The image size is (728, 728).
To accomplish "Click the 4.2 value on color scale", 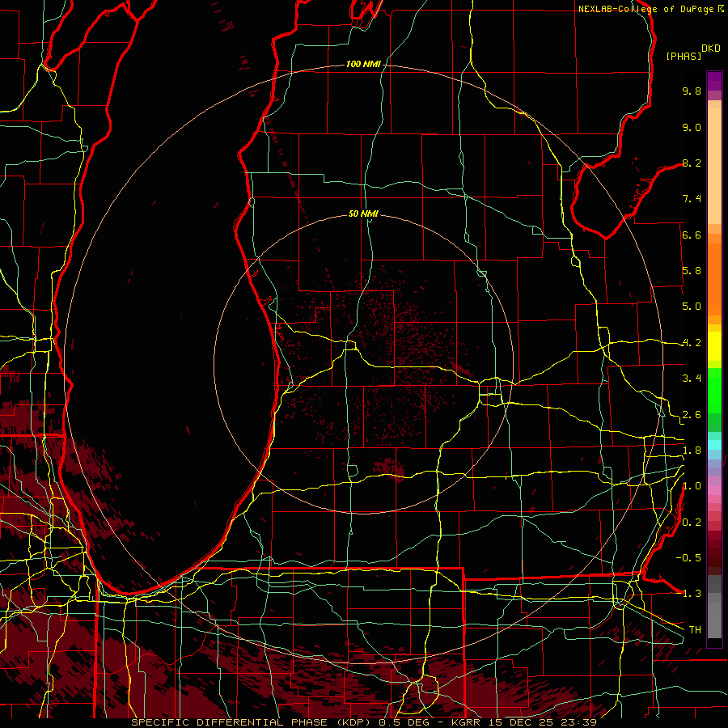I will 692,343.
